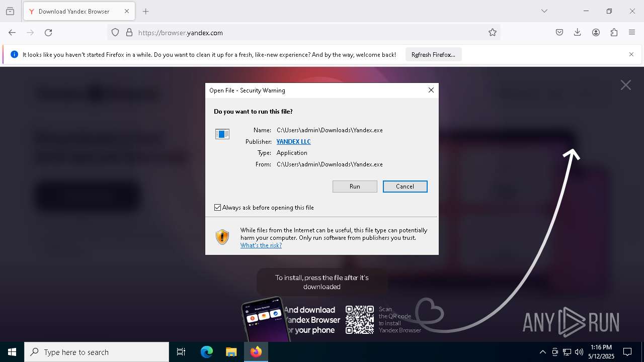Click the Firefox taskbar icon
The image size is (644, 362).
click(256, 352)
